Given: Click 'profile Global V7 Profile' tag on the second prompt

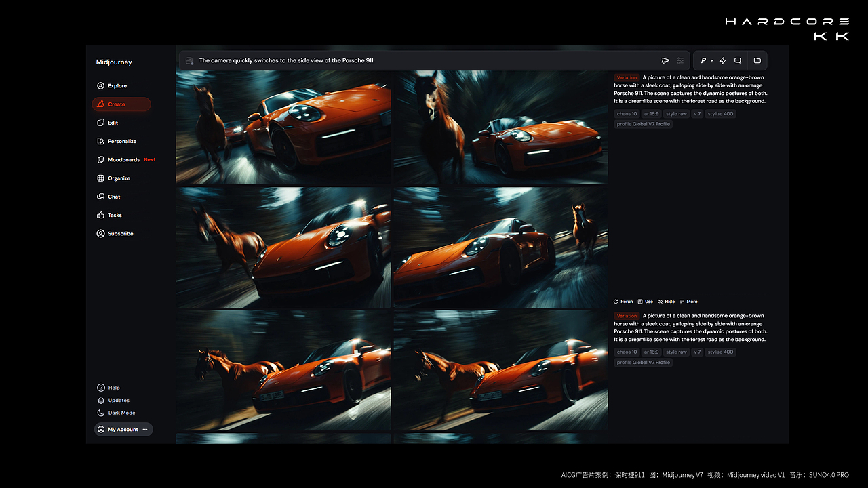Looking at the screenshot, I should [x=644, y=363].
